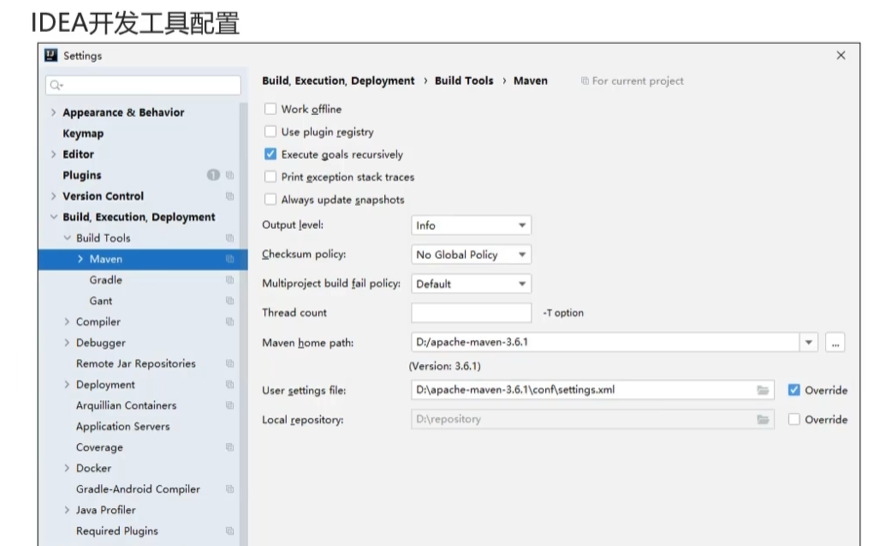Open the Output level dropdown
The image size is (878, 546).
[x=471, y=225]
